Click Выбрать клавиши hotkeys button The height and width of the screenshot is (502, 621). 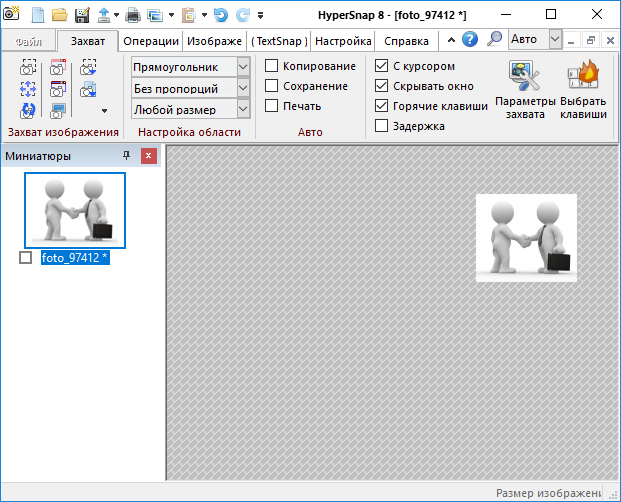[583, 90]
